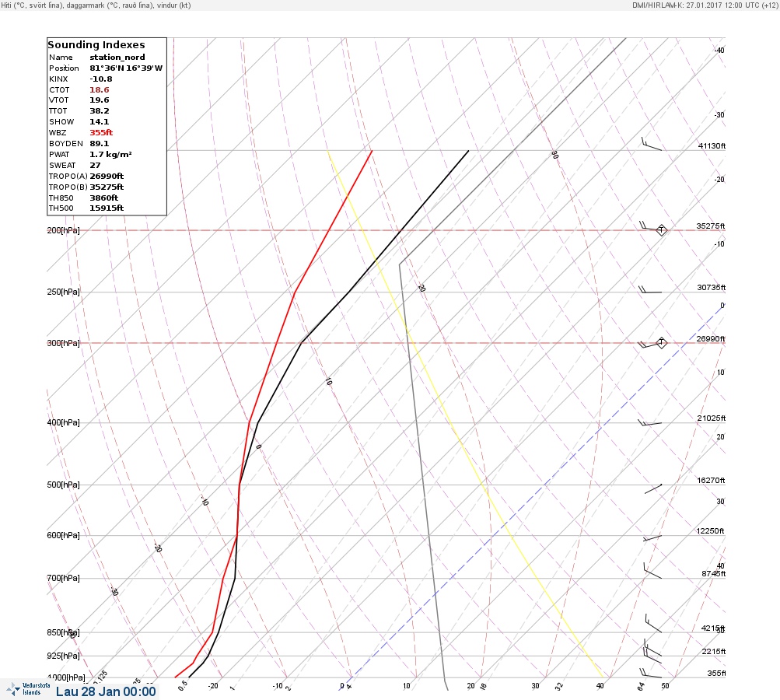Click the 200[hPa] pressure label
780x700 pixels.
[63, 230]
